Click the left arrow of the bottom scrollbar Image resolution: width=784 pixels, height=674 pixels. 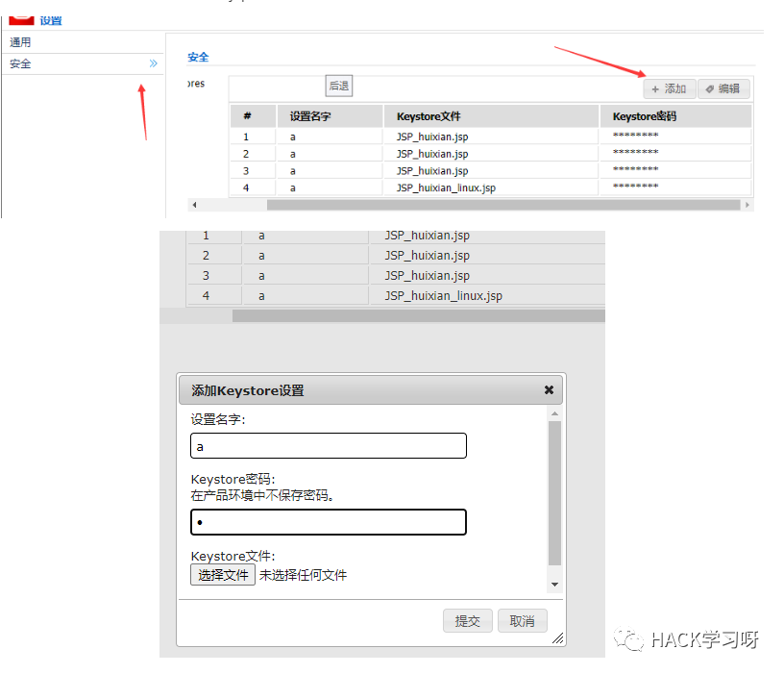coord(195,204)
